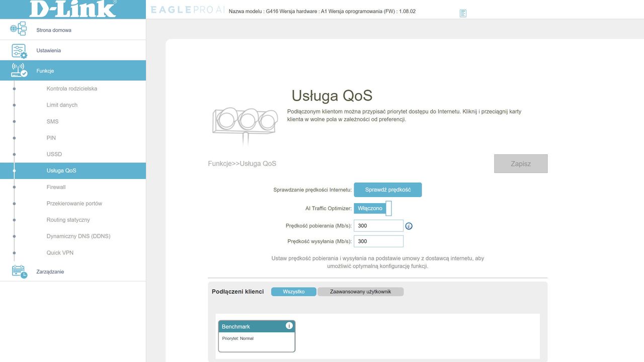The width and height of the screenshot is (644, 362).
Task: Click the Zarządzanie calendar clock icon
Action: (x=19, y=271)
